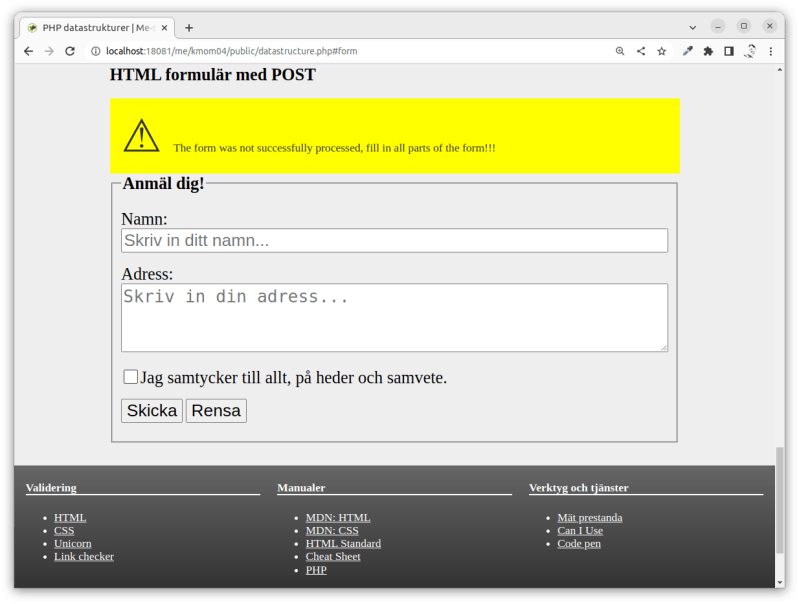This screenshot has height=604, width=799.
Task: Click the scrollbar up arrow
Action: pyautogui.click(x=780, y=70)
